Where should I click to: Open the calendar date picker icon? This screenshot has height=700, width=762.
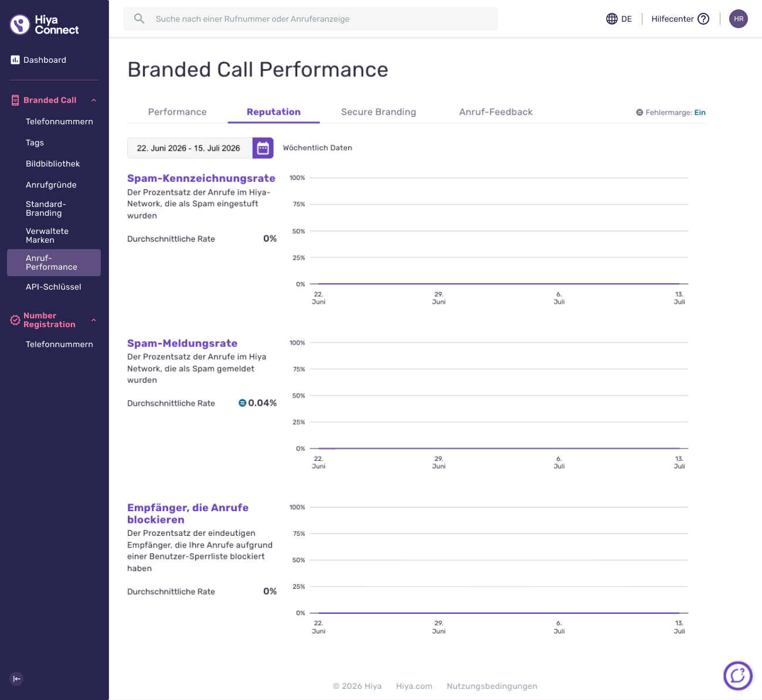[263, 148]
